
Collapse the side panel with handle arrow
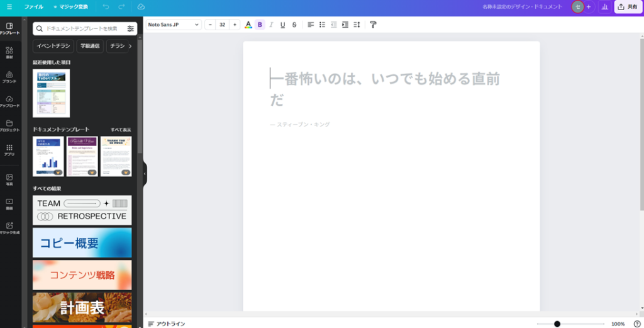(x=145, y=174)
